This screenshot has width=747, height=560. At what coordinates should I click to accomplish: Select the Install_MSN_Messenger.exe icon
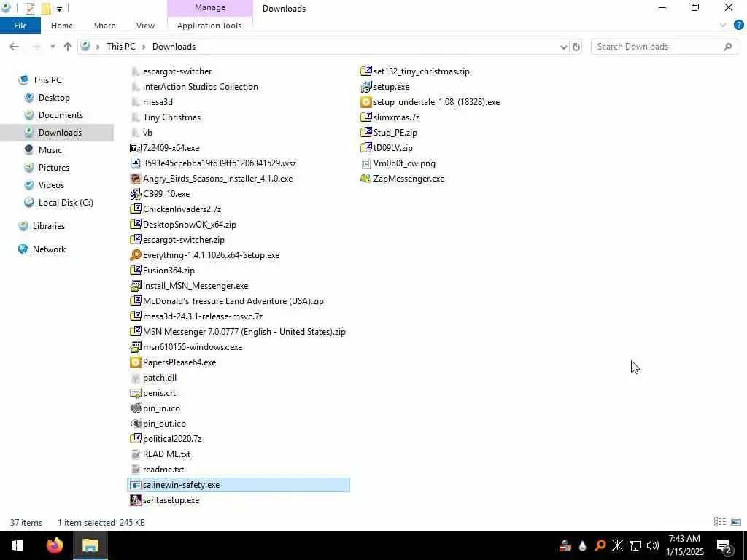click(x=135, y=286)
